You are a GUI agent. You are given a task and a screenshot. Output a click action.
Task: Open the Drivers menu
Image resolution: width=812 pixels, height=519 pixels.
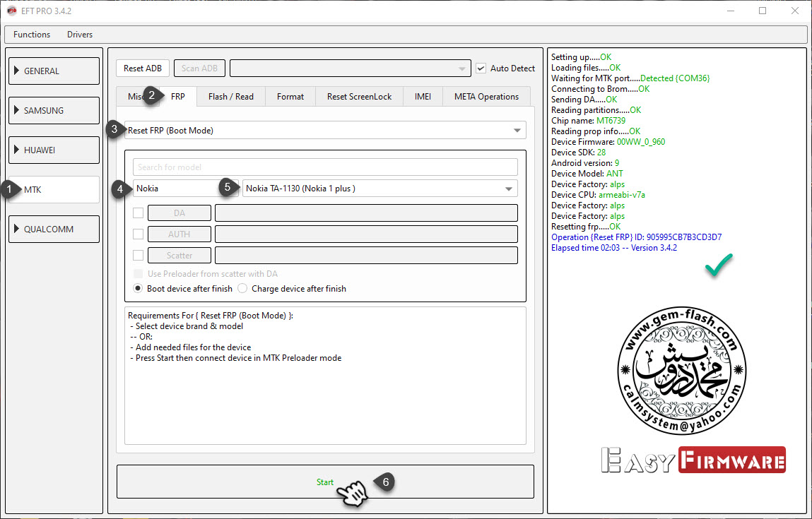pyautogui.click(x=80, y=34)
